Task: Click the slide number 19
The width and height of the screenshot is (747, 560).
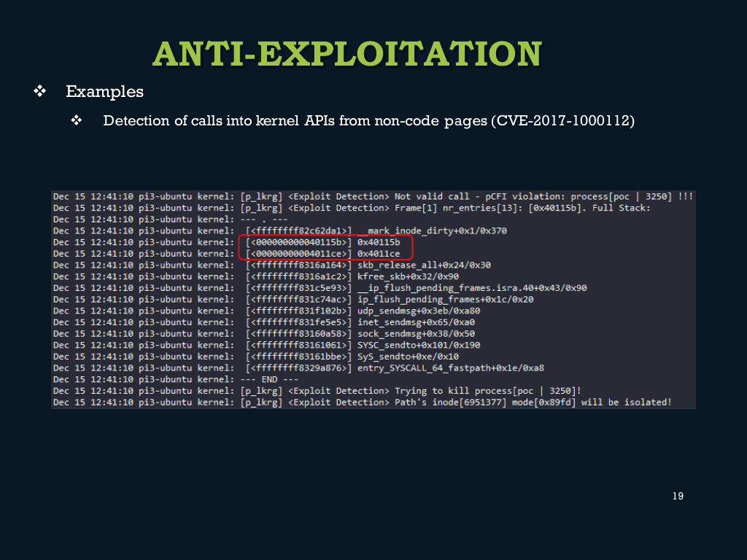Action: (x=678, y=496)
